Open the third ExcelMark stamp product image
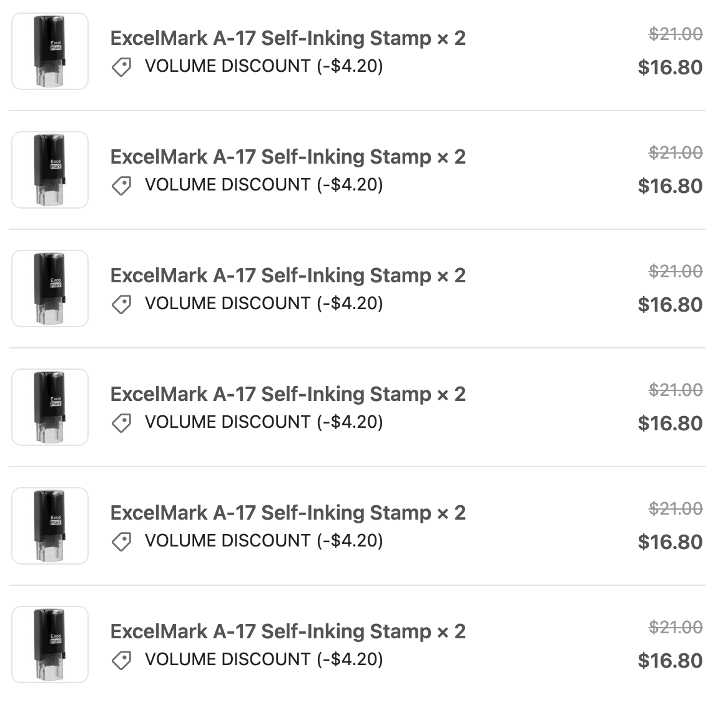 [49, 289]
